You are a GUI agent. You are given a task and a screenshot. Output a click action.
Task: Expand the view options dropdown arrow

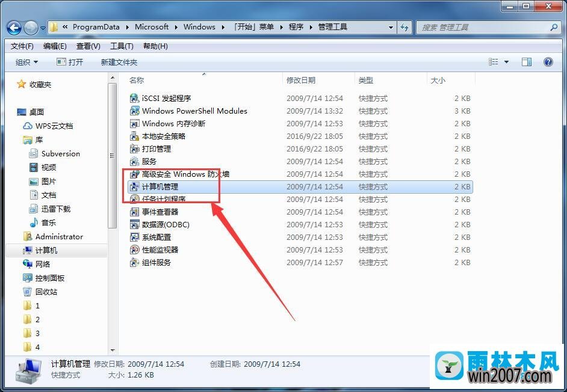point(506,62)
